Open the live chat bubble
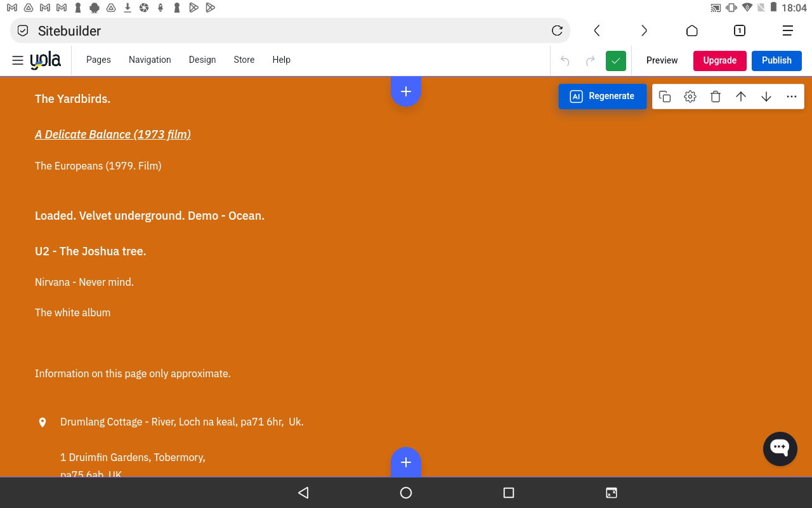 (780, 448)
